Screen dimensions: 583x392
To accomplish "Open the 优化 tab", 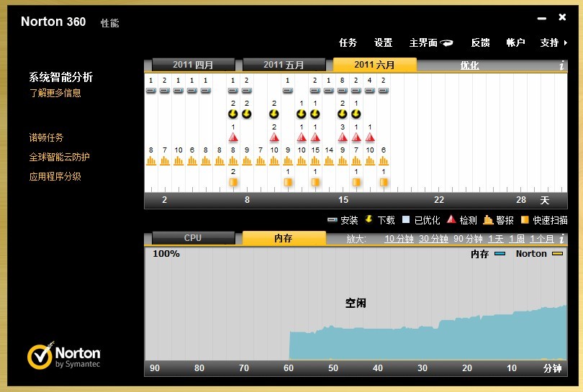I will pos(469,65).
